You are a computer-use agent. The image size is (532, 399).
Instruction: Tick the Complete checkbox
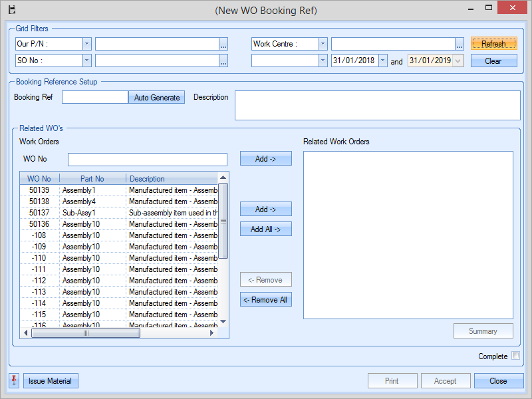click(x=515, y=356)
